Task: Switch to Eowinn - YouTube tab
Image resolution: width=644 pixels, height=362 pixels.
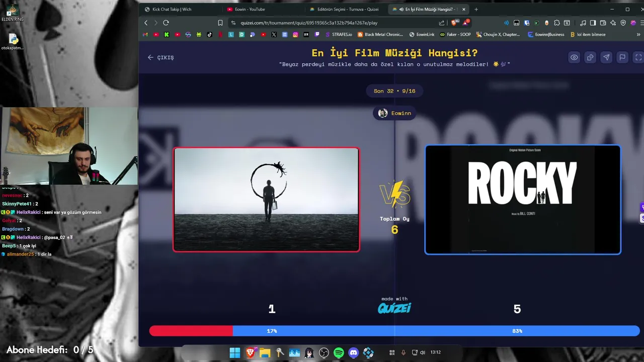Action: pyautogui.click(x=250, y=9)
